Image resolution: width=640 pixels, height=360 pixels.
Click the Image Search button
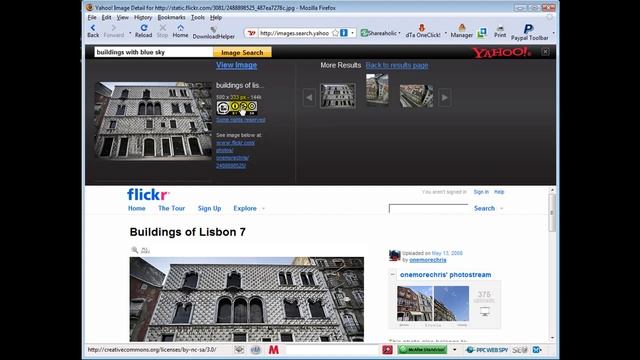click(x=242, y=52)
